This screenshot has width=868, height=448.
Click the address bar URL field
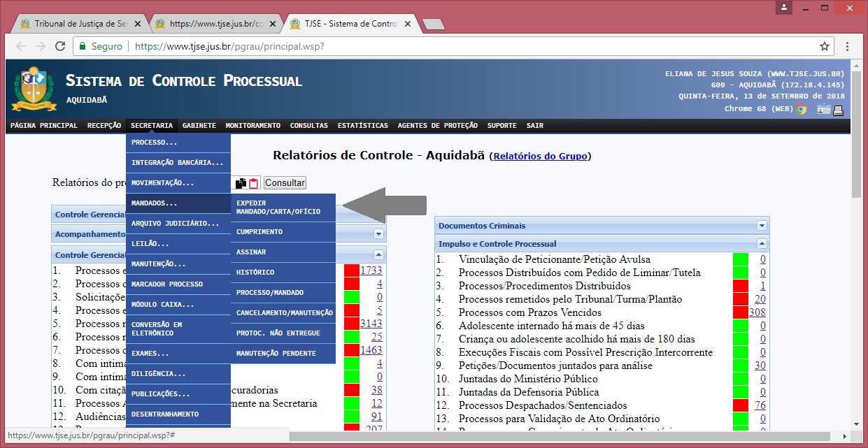point(448,46)
